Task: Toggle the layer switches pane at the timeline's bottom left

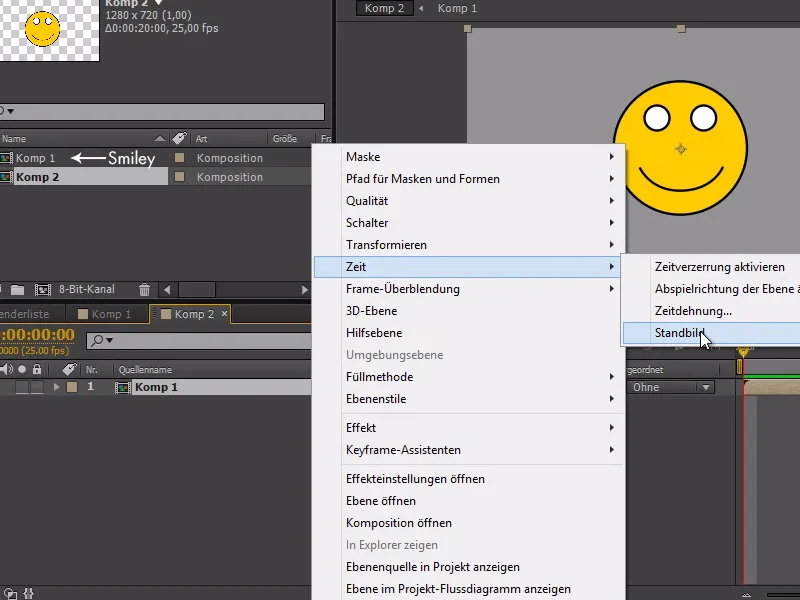Action: point(10,593)
